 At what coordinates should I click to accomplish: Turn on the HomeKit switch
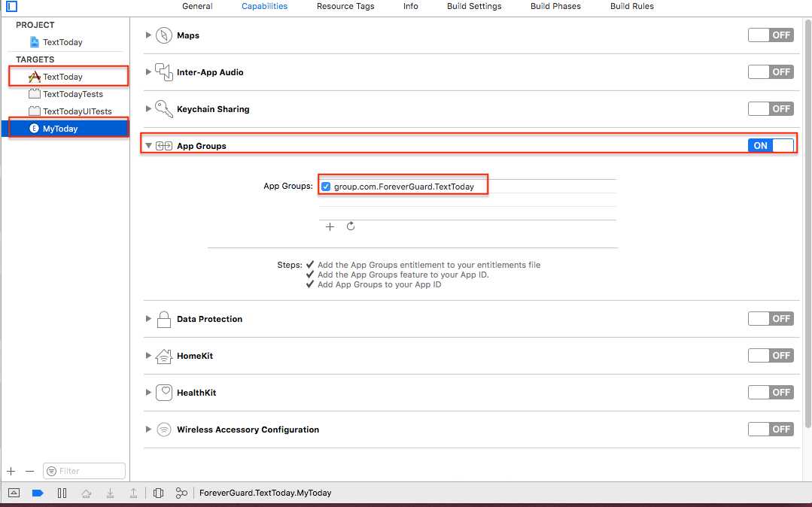771,356
